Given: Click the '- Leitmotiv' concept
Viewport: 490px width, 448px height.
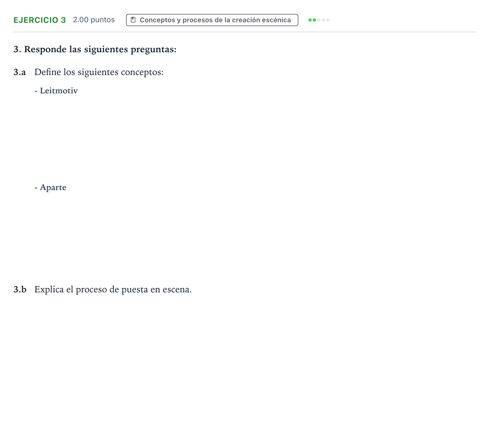Looking at the screenshot, I should (56, 91).
